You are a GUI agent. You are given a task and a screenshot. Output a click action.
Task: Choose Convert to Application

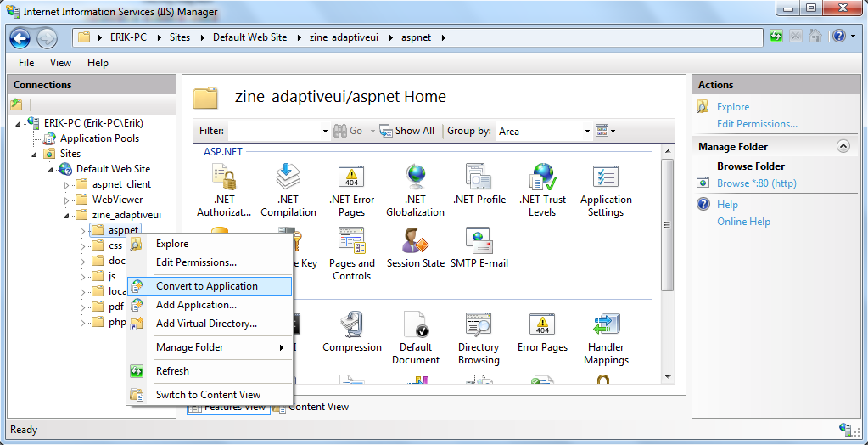pos(210,286)
